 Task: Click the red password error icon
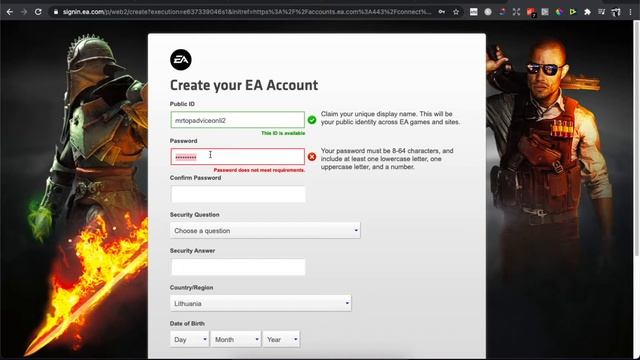312,157
